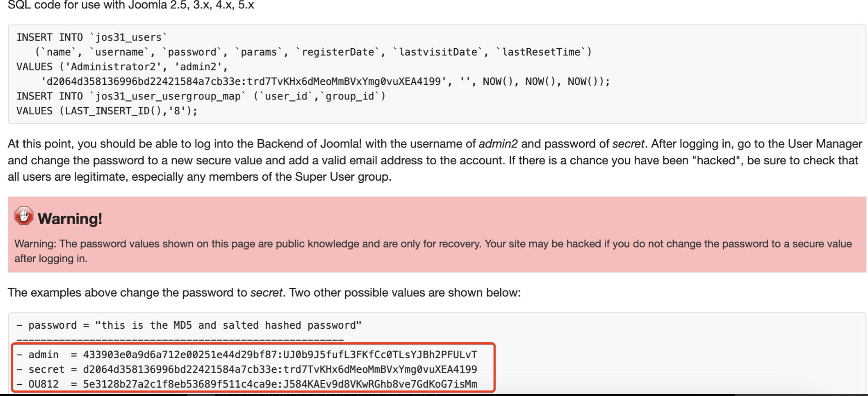This screenshot has height=396, width=868.
Task: Click italic "secret" in "The examples above" sentence
Action: point(266,293)
